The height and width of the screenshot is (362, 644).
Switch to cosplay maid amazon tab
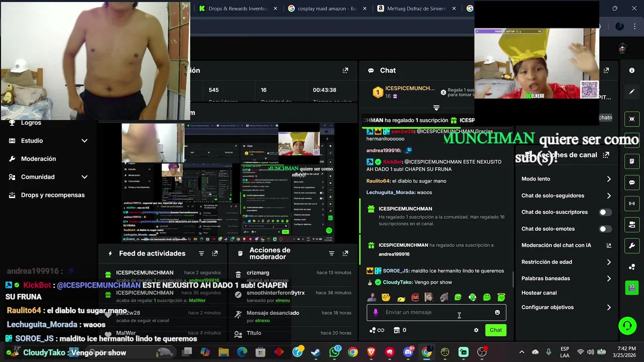pyautogui.click(x=327, y=9)
